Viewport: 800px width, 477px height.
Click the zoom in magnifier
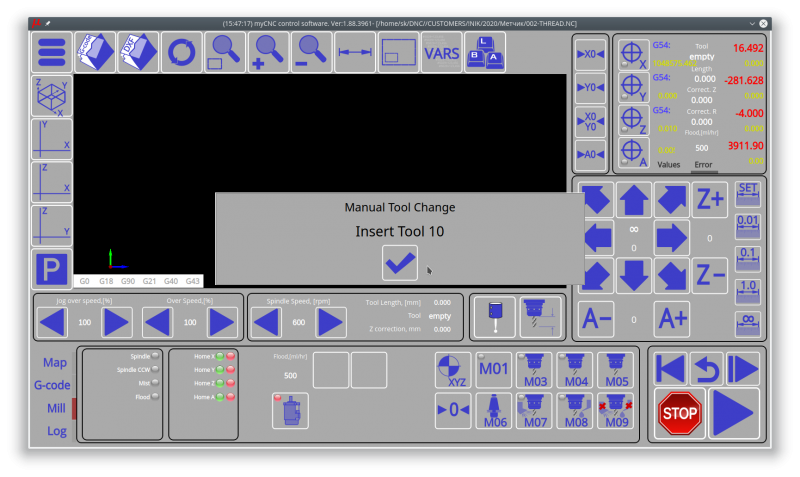tap(268, 52)
